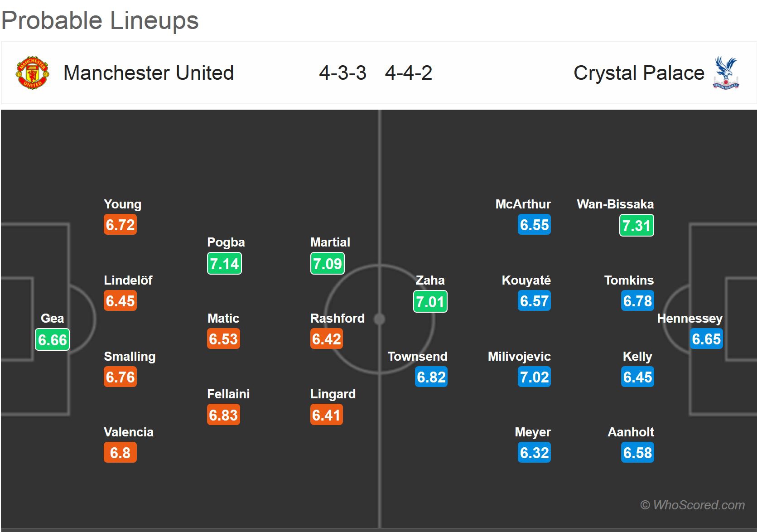Screen dimensions: 757x532
Task: Select Martial's 7.09 rating badge
Action: coord(327,263)
